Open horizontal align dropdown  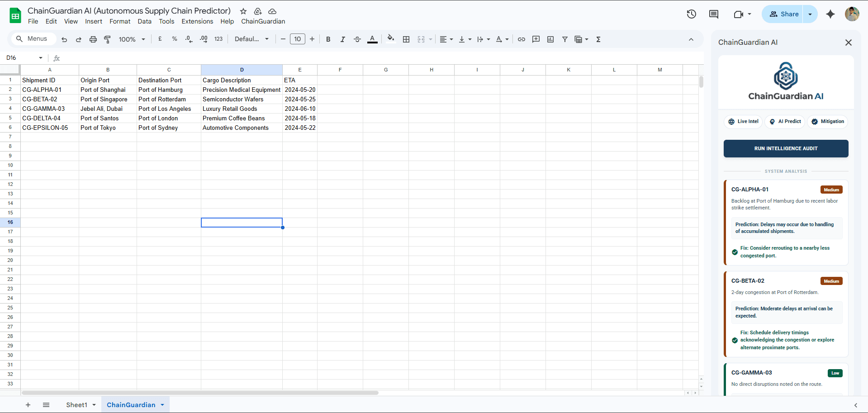[446, 39]
